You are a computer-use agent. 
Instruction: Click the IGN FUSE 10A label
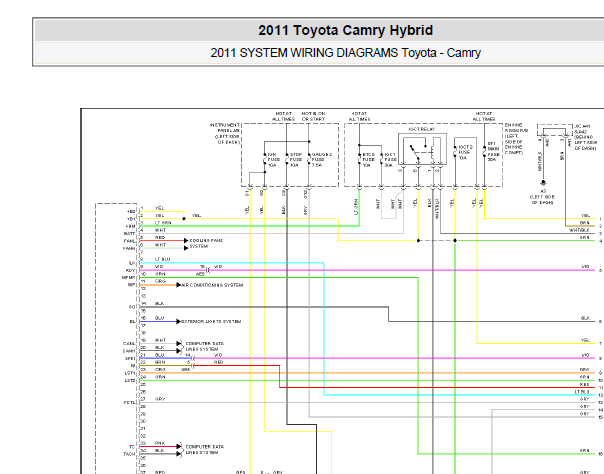point(273,160)
